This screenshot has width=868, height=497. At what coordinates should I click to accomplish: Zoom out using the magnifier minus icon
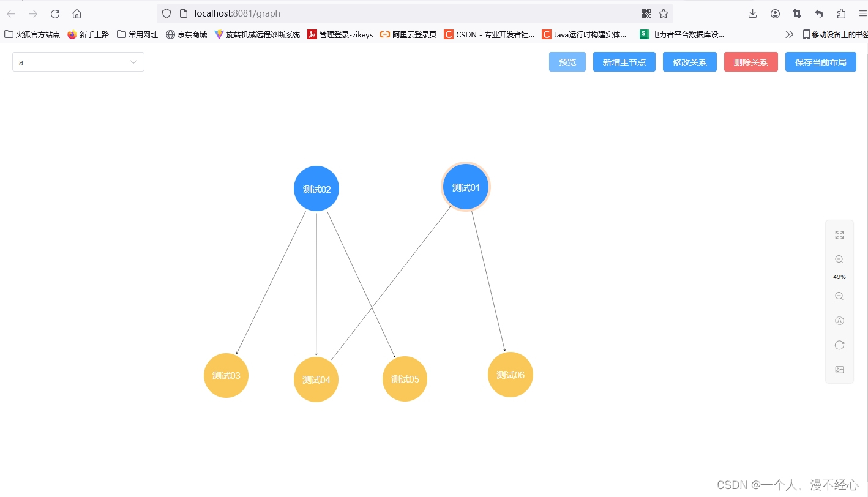[x=839, y=296]
